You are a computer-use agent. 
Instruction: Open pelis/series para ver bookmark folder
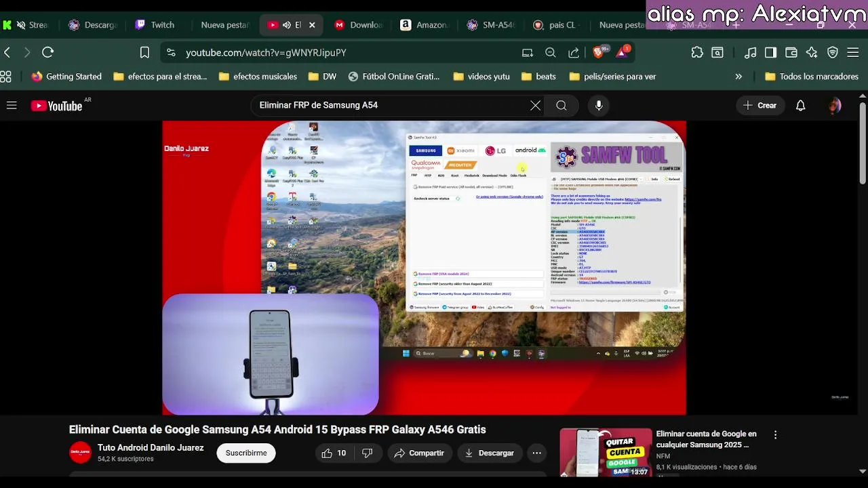click(612, 77)
